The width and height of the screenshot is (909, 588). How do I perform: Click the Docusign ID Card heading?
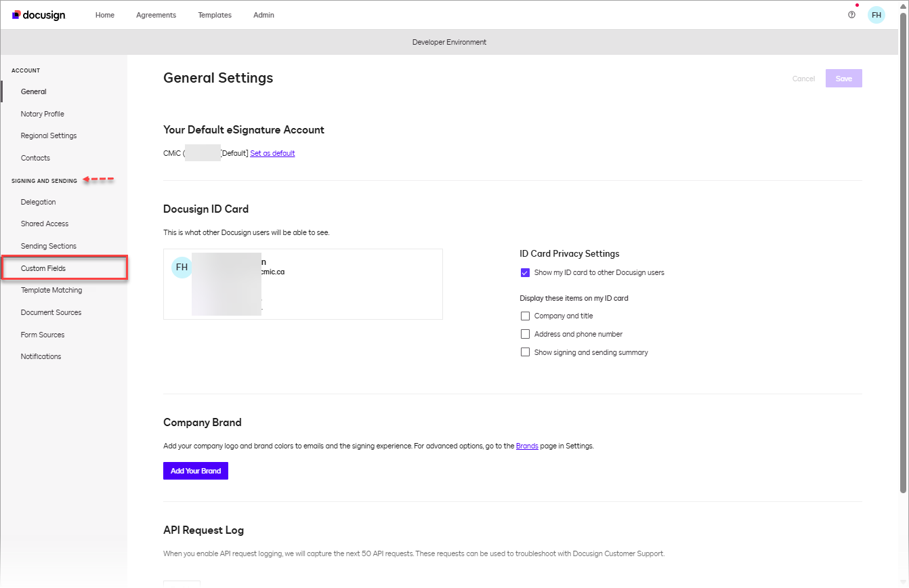coord(206,209)
